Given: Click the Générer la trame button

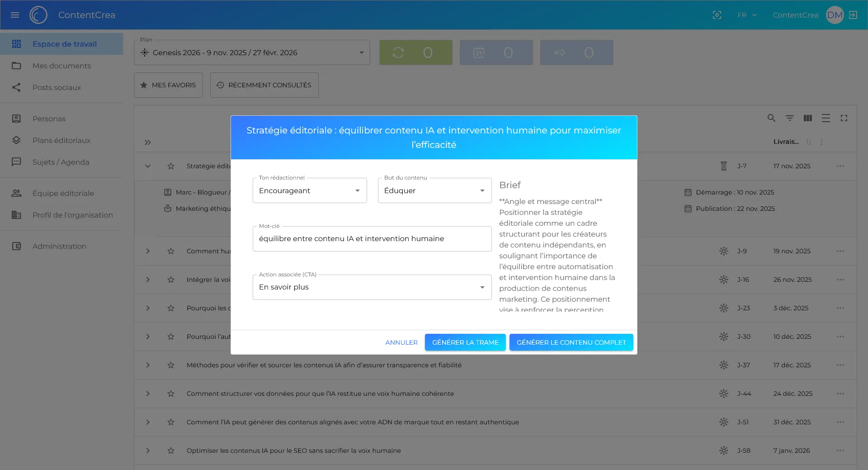Looking at the screenshot, I should pos(465,342).
